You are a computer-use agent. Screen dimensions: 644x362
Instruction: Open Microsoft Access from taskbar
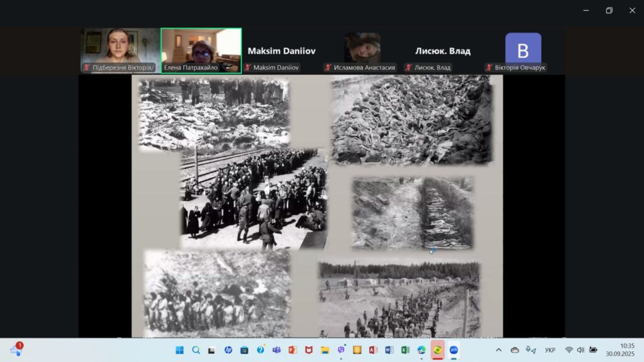coord(373,350)
